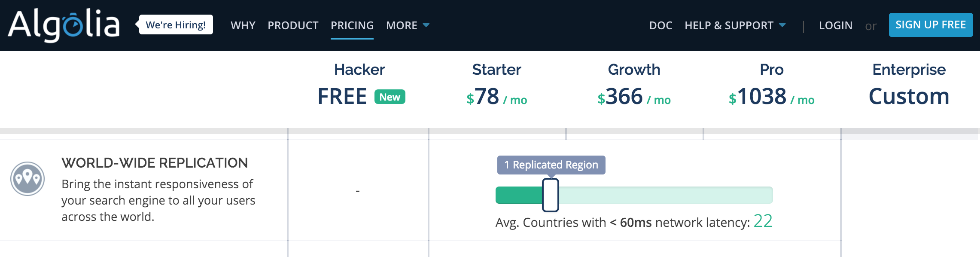Image resolution: width=980 pixels, height=257 pixels.
Task: Click the light green slider track
Action: tap(666, 195)
